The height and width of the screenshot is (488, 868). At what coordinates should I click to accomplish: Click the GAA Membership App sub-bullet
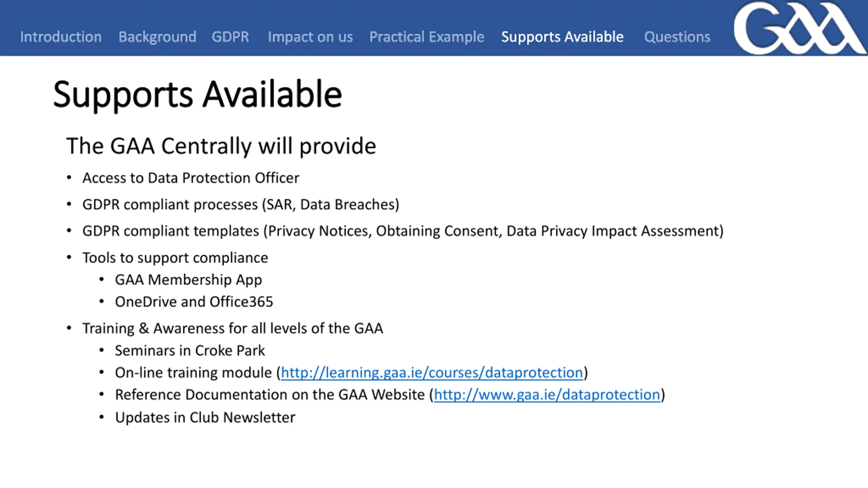click(189, 280)
